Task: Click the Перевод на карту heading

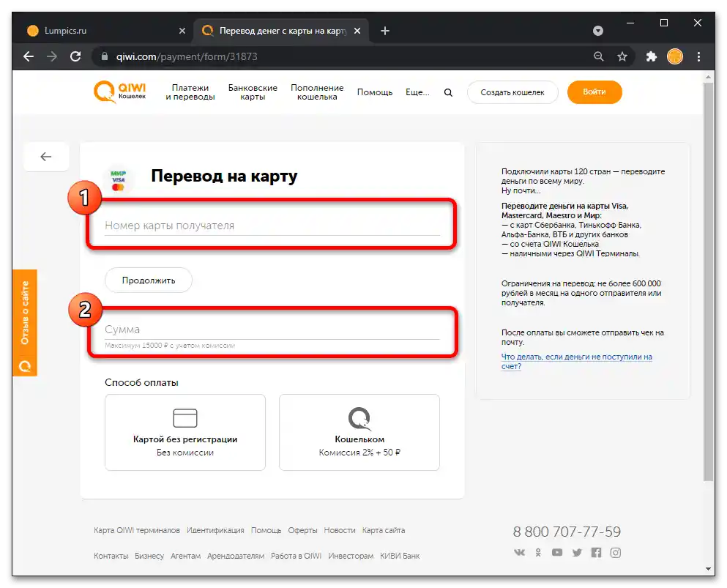Action: (225, 176)
